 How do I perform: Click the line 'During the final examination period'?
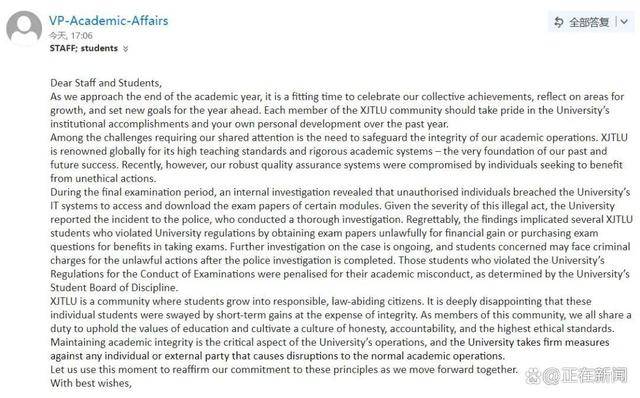pyautogui.click(x=340, y=192)
